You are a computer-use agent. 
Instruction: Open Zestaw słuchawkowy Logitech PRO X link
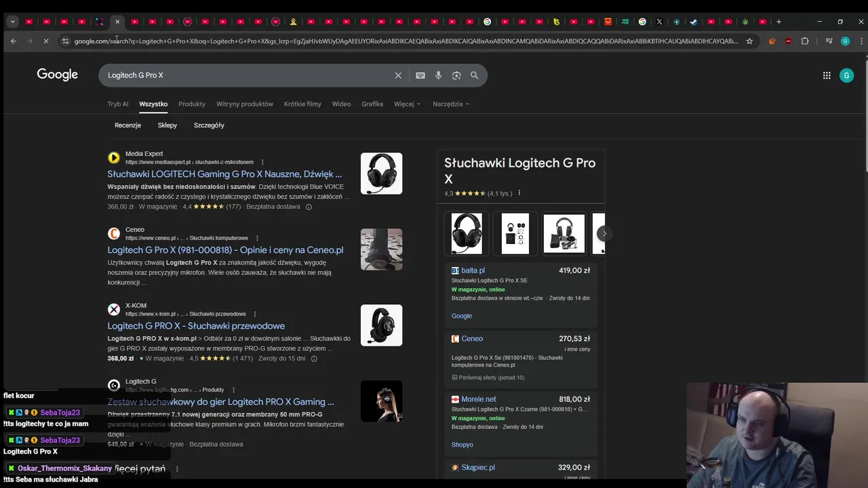point(220,402)
